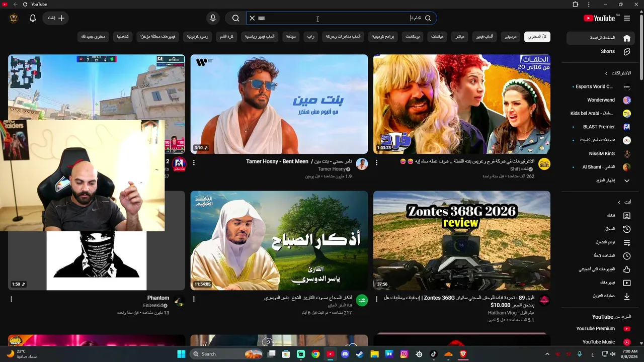The image size is (644, 362).
Task: Select the راب rap filter chip
Action: (x=311, y=37)
